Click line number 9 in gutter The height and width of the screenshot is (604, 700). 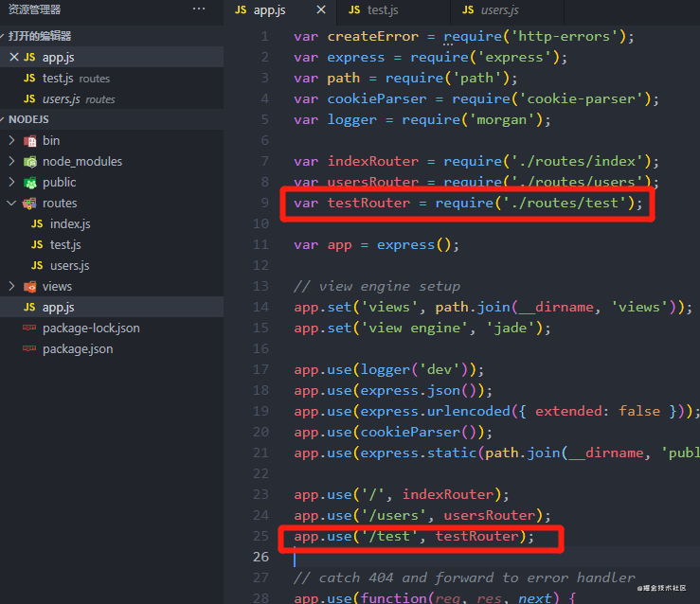click(x=264, y=203)
